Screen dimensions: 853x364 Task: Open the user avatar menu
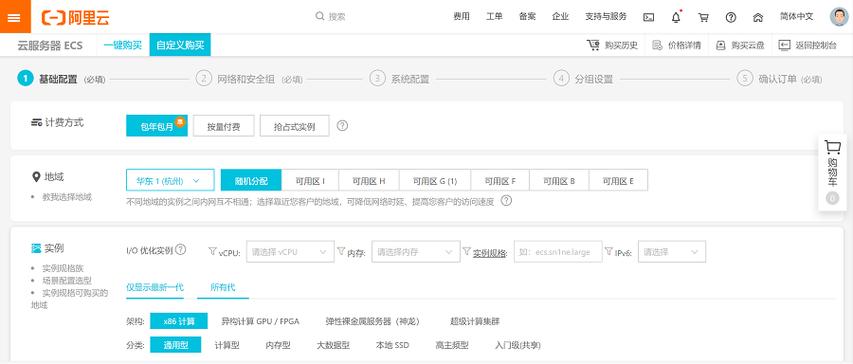pyautogui.click(x=839, y=16)
